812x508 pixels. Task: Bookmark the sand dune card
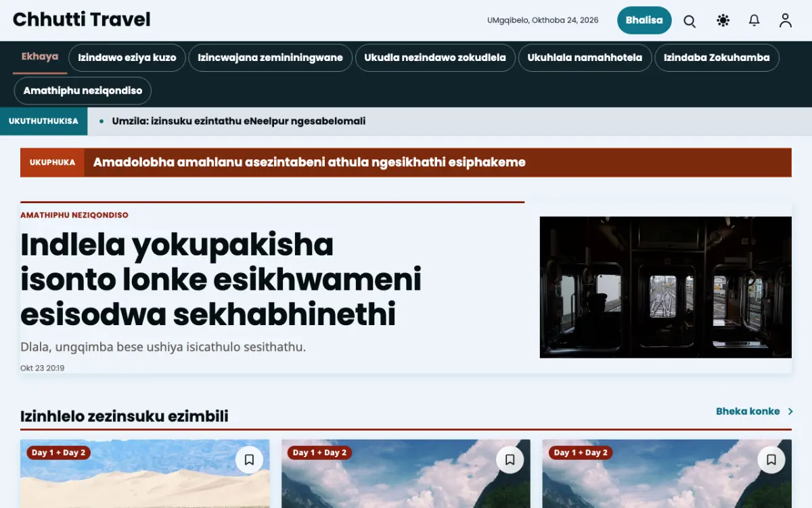[249, 460]
